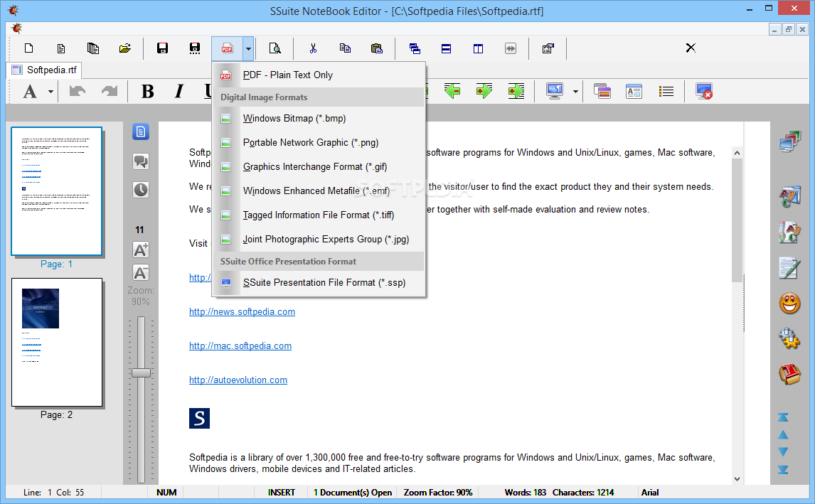Choose PDF - Plain Text Only

click(x=319, y=75)
